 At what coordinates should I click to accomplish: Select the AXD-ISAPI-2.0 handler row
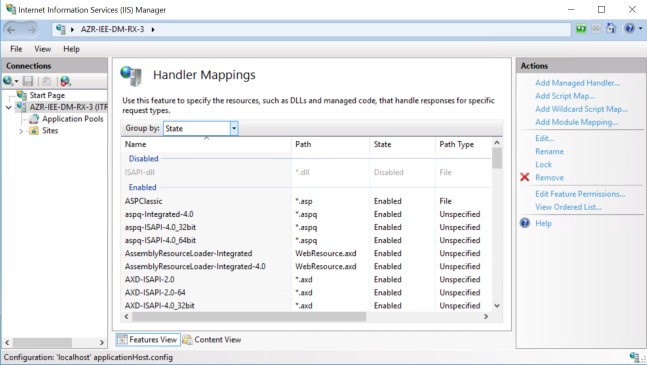click(306, 280)
